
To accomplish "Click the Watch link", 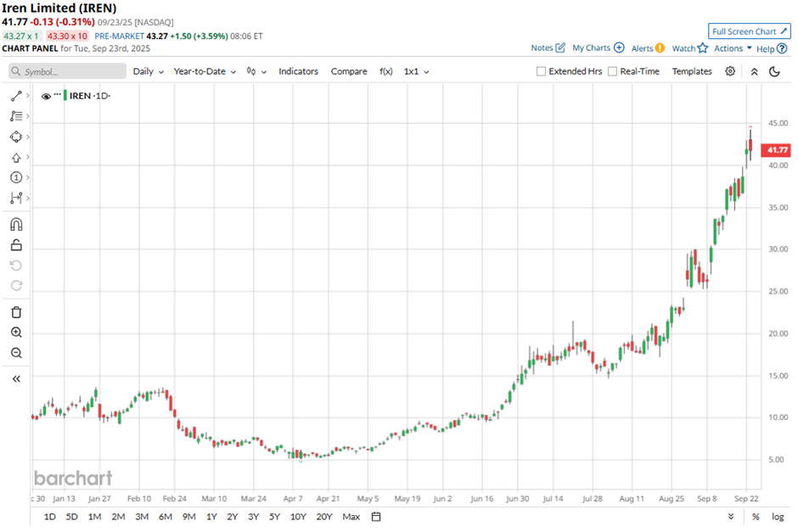I will pyautogui.click(x=683, y=48).
